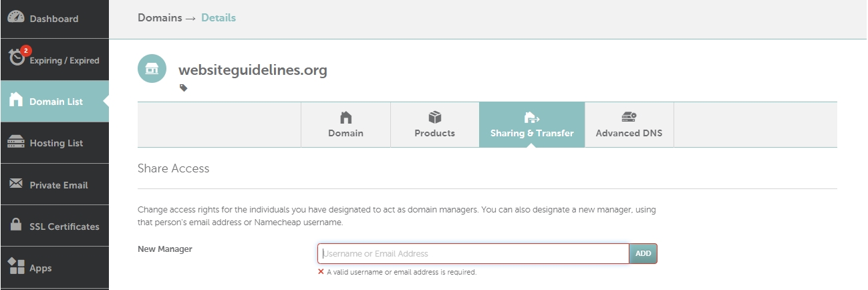Go to the Advanced DNS tab

[629, 124]
